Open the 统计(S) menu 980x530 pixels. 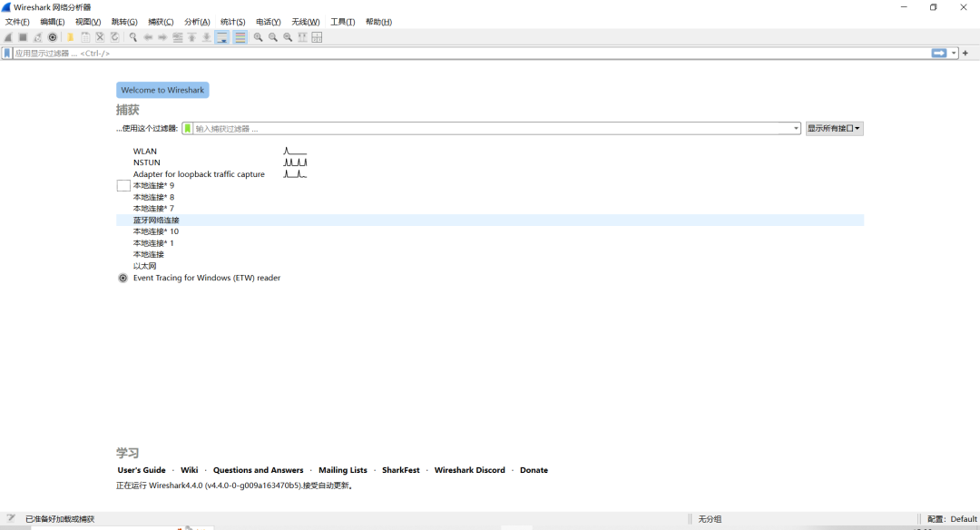[x=232, y=22]
